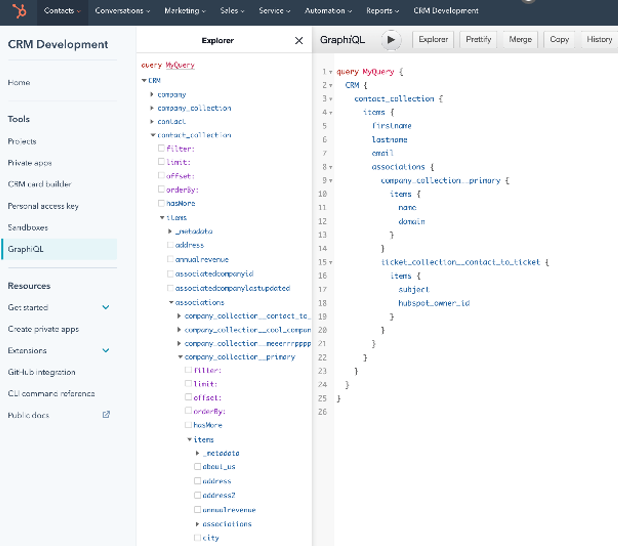Expand company_collection__cool_company node

pyautogui.click(x=179, y=330)
